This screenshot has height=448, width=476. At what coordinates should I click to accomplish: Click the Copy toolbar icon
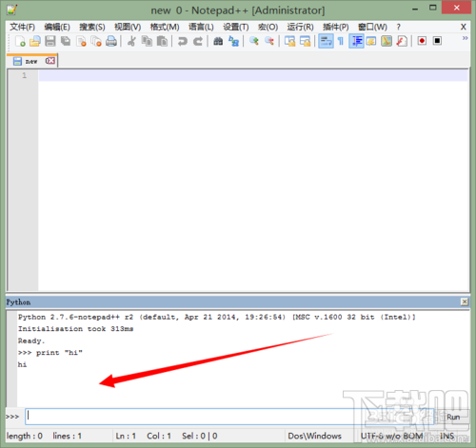pos(147,41)
